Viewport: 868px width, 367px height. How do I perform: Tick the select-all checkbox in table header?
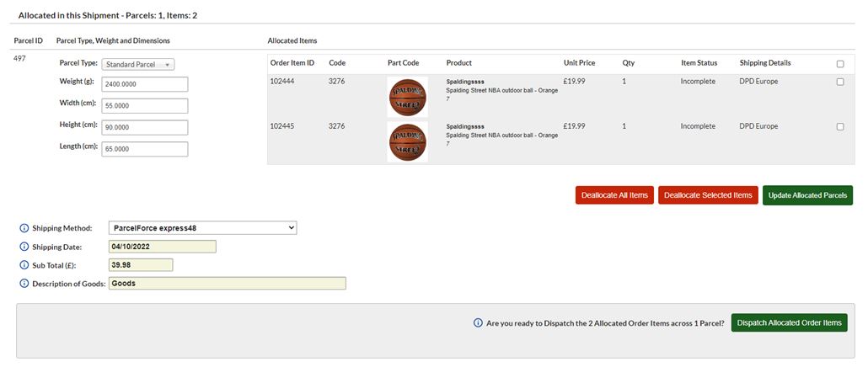(839, 64)
